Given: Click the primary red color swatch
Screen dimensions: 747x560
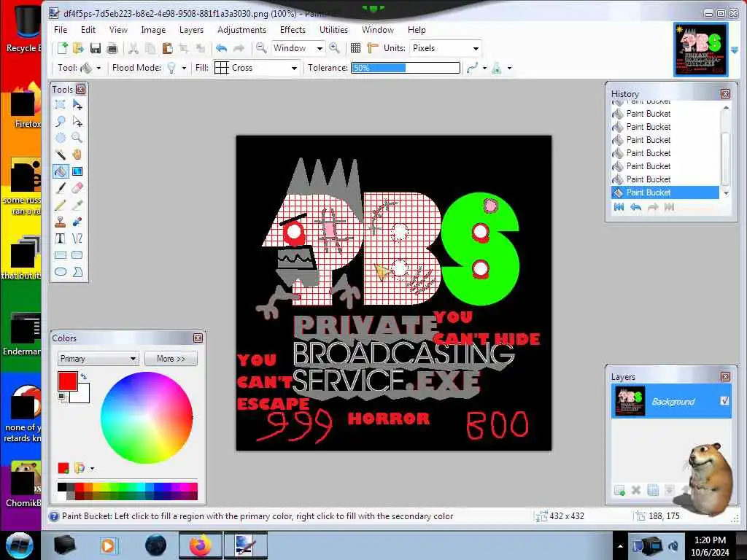Looking at the screenshot, I should pyautogui.click(x=67, y=381).
